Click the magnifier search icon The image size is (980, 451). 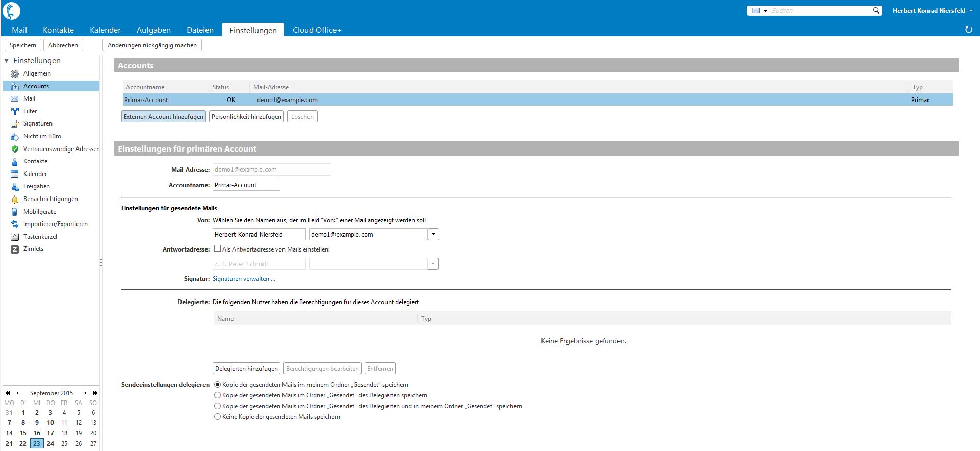point(876,10)
